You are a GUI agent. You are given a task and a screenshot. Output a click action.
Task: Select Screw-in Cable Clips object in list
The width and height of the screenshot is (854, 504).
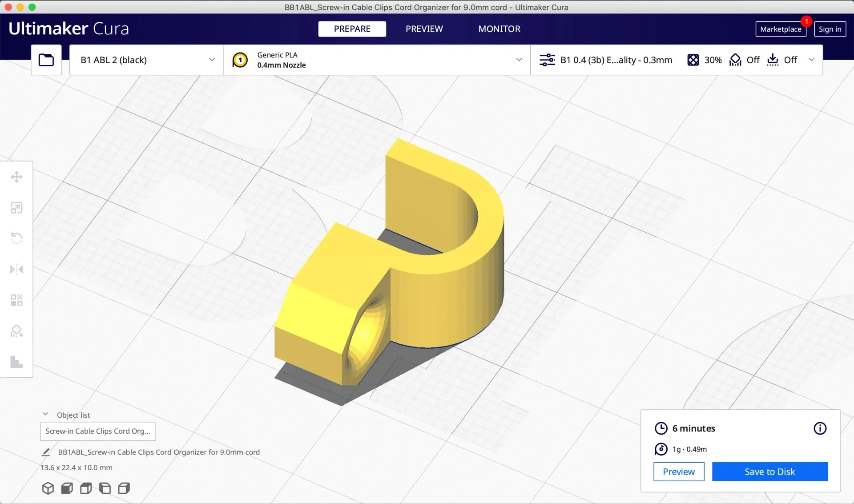[98, 431]
